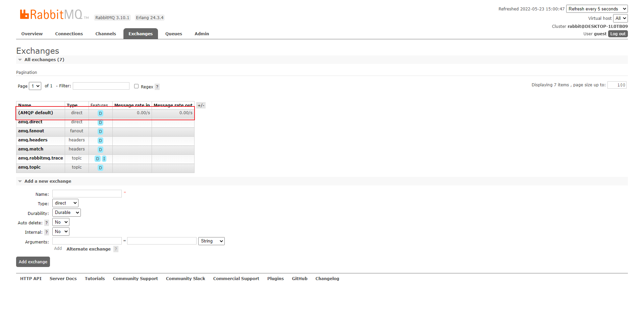Open the (AMQP default) exchange

pyautogui.click(x=36, y=113)
